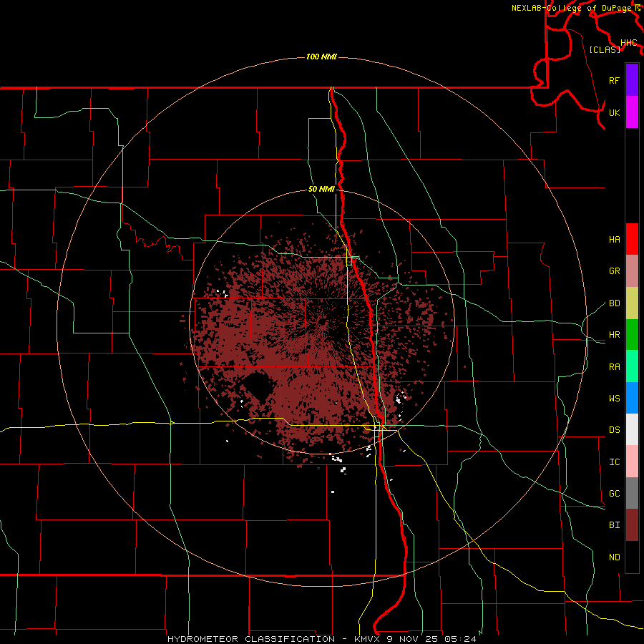Click the GR pink legend swatch

click(x=632, y=271)
